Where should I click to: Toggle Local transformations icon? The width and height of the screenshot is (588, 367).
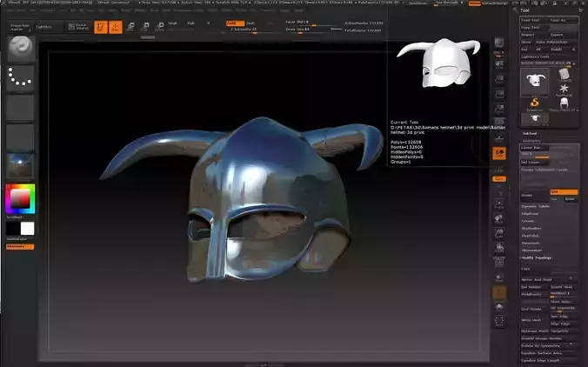point(499,153)
